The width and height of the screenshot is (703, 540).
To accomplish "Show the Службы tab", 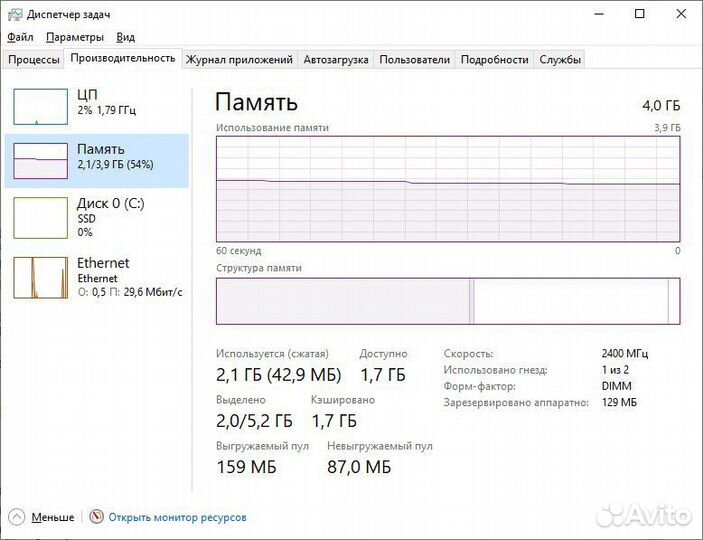I will tap(560, 60).
